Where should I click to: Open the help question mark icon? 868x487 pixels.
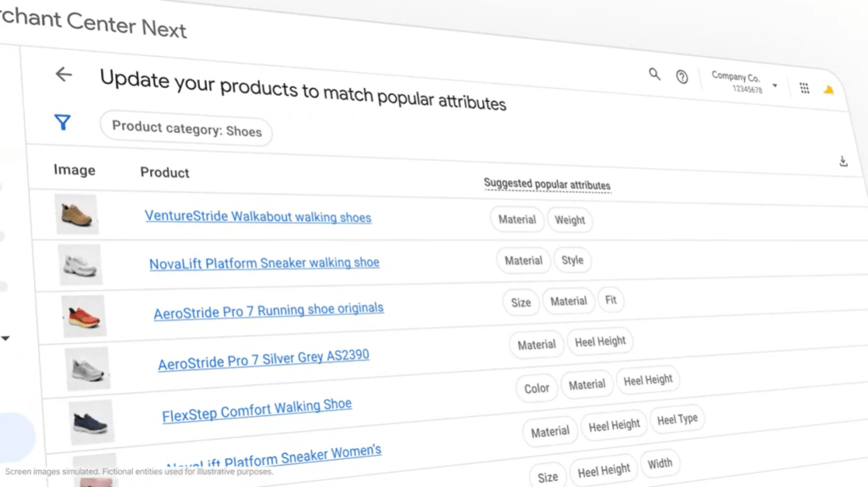click(682, 77)
